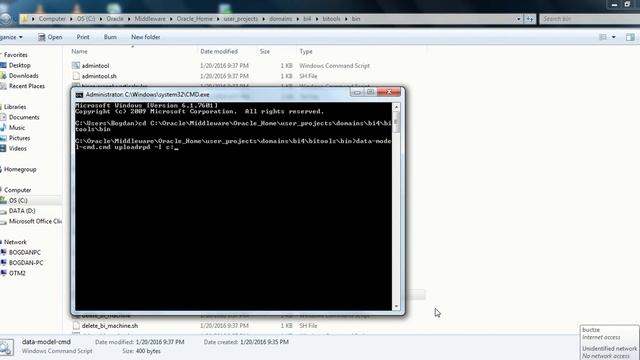Open Libraries in navigation pane
The width and height of the screenshot is (640, 360).
point(15,107)
